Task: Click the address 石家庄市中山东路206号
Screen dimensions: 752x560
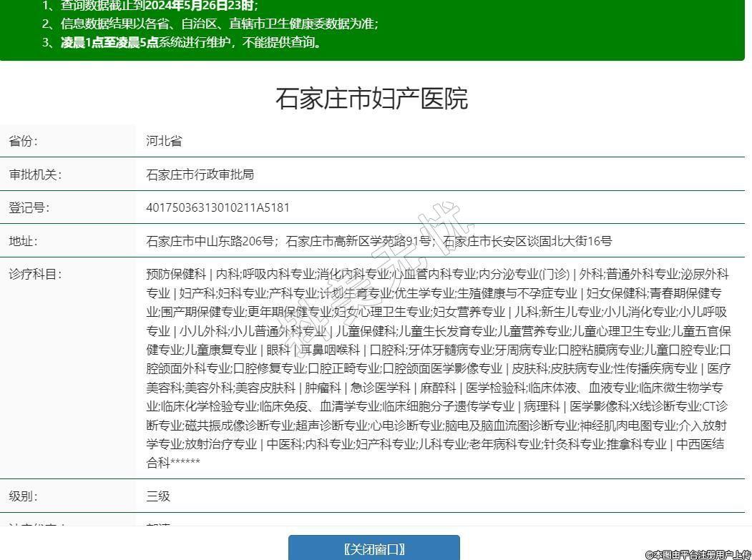Action: point(210,241)
